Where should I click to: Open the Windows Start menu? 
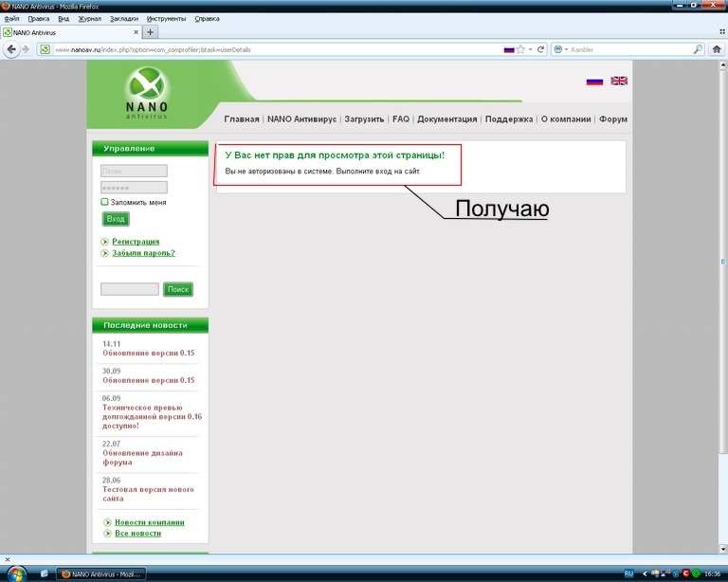click(x=17, y=573)
